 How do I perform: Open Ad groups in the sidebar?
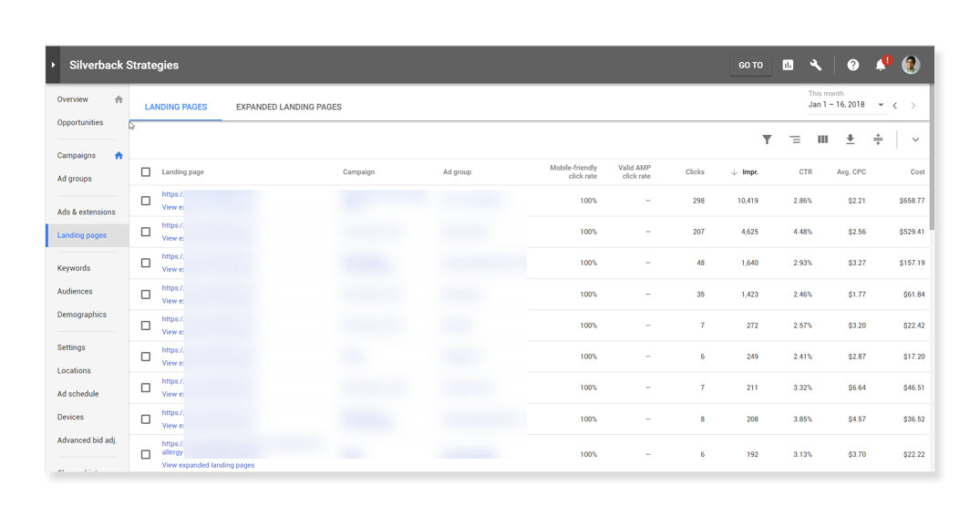[75, 179]
